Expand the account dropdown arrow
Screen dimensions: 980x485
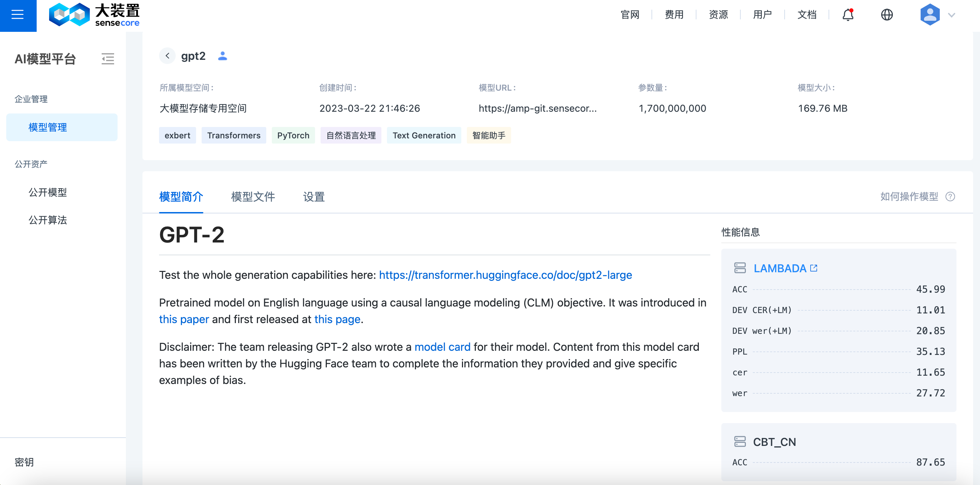(952, 15)
